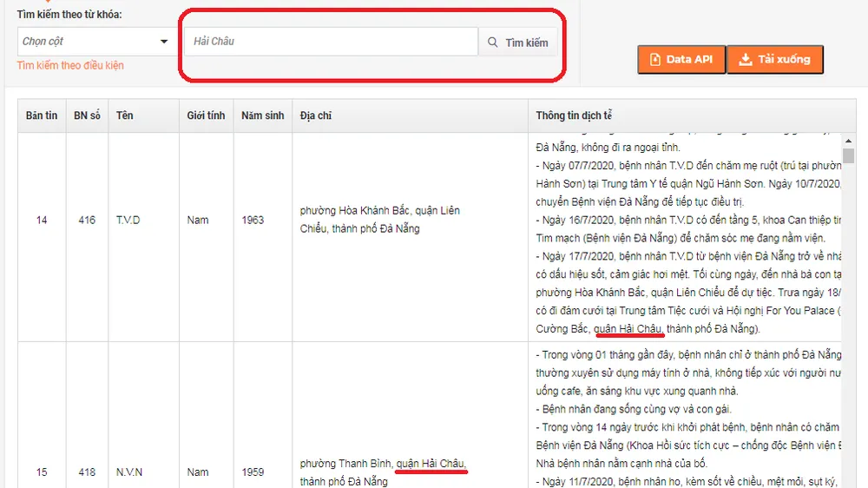Viewport: 868px width, 488px height.
Task: Click the 'Thông tin dịch tễ' column header
Action: [692, 115]
